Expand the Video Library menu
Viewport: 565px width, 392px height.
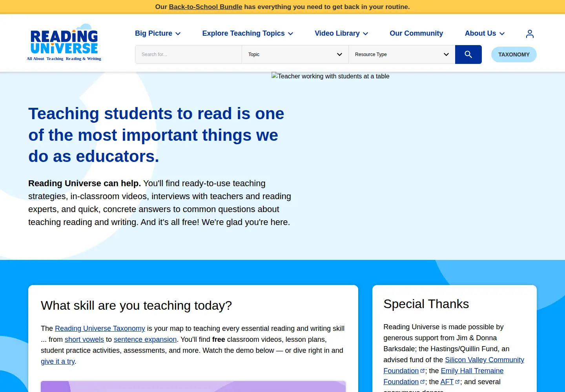(341, 33)
